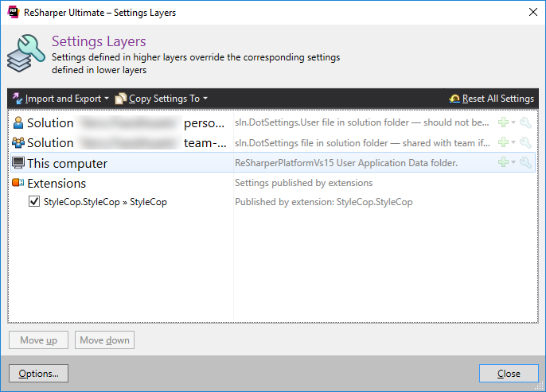Click 'ReSharperPlatformVs15 User Application Data folder.' text

point(346,163)
